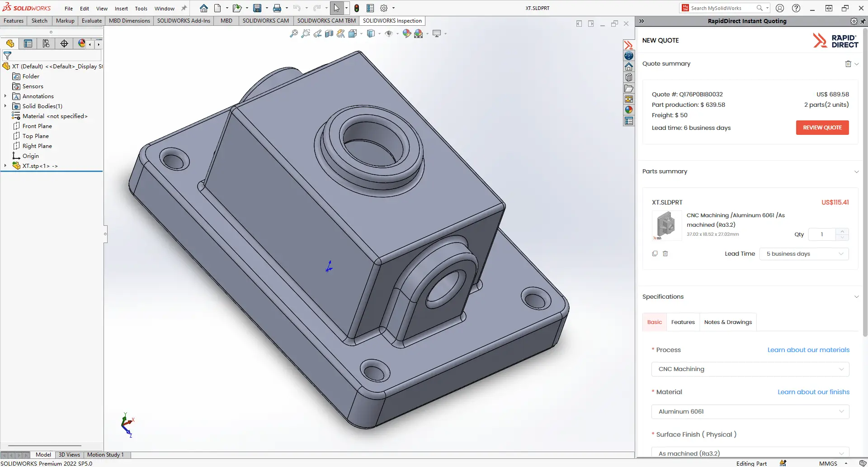This screenshot has height=467, width=868.
Task: Click Dynamic Annotation Views icon
Action: click(341, 33)
